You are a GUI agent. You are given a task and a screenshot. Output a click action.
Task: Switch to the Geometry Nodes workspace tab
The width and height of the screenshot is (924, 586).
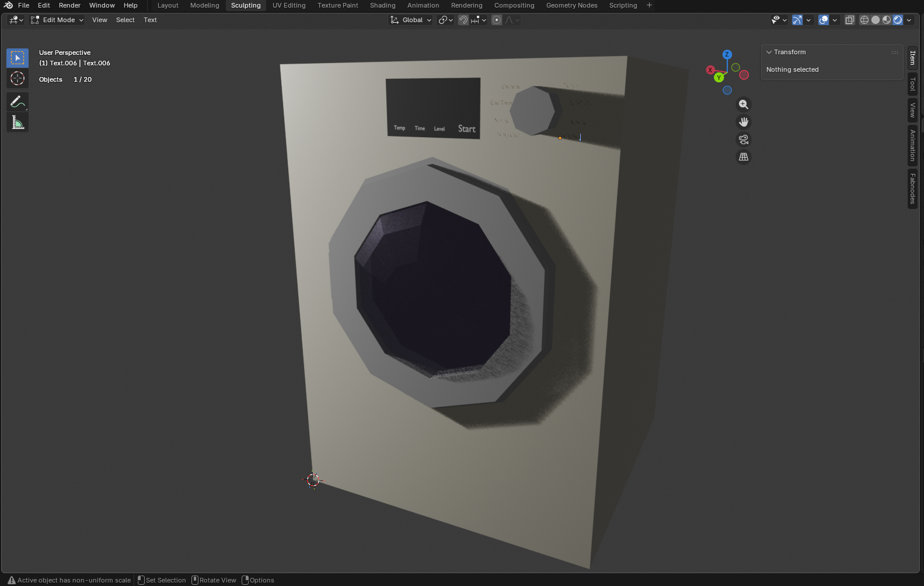571,5
